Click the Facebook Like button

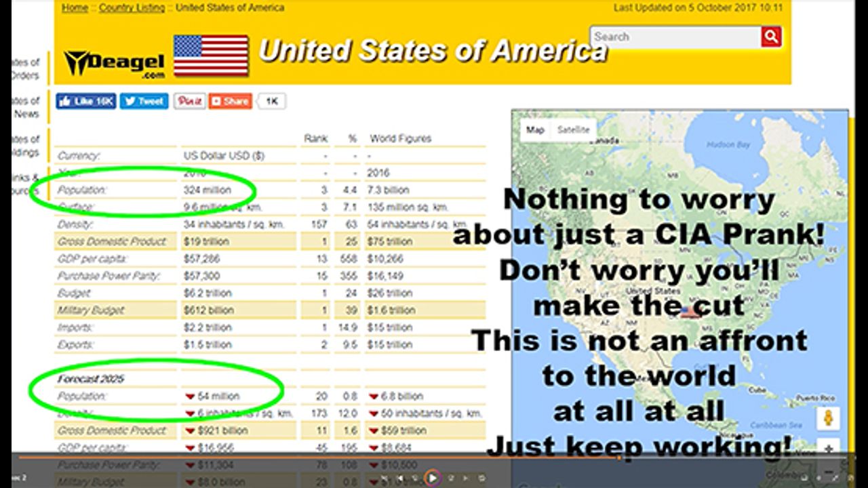[85, 101]
